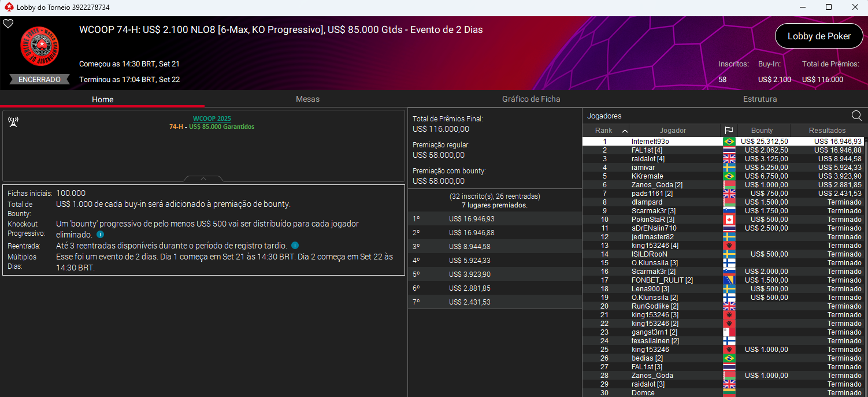Select player row FAL1st [4]
Image resolution: width=868 pixels, height=397 pixels.
pyautogui.click(x=723, y=150)
